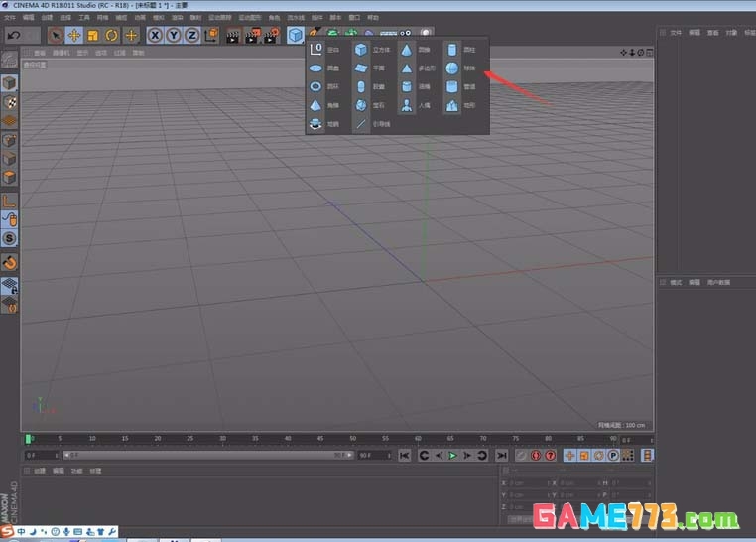Screen dimensions: 756x542
Task: Toggle the Y axis lock
Action: tap(174, 35)
